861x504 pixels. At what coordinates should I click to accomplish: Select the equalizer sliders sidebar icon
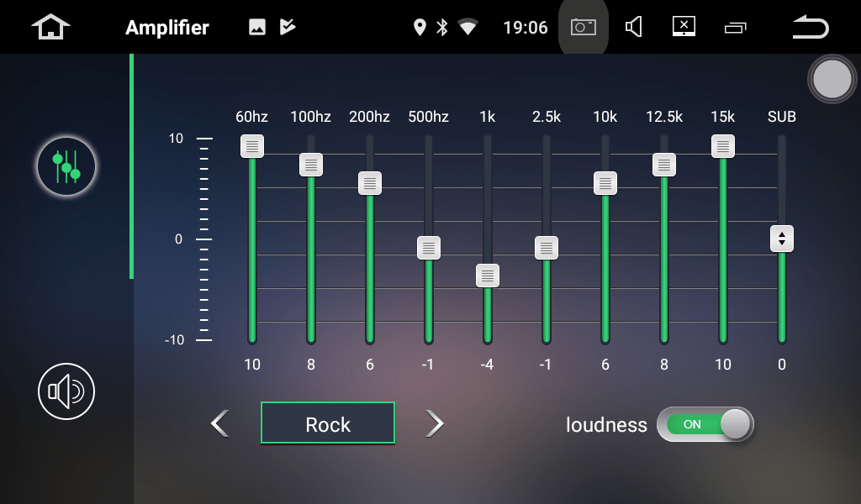pos(66,166)
